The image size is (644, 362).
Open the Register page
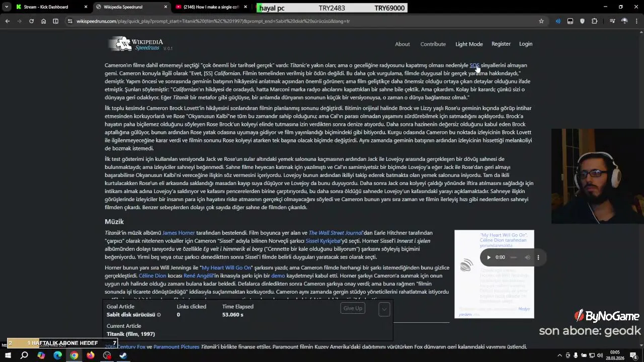click(x=501, y=44)
